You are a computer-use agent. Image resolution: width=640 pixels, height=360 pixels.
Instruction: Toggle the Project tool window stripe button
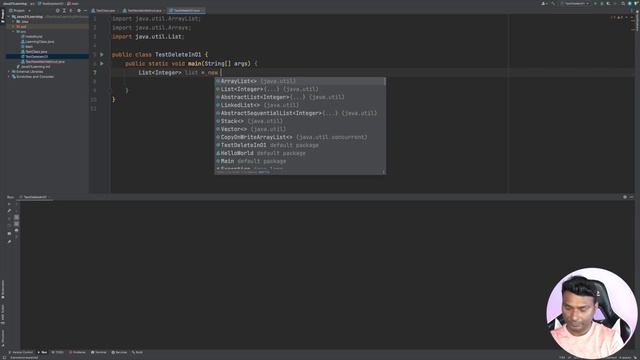[2, 16]
